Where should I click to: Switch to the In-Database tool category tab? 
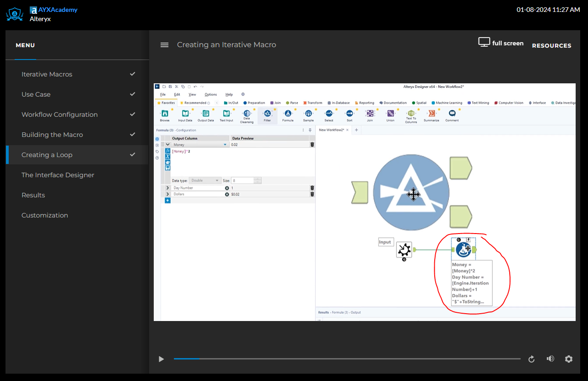tap(338, 103)
